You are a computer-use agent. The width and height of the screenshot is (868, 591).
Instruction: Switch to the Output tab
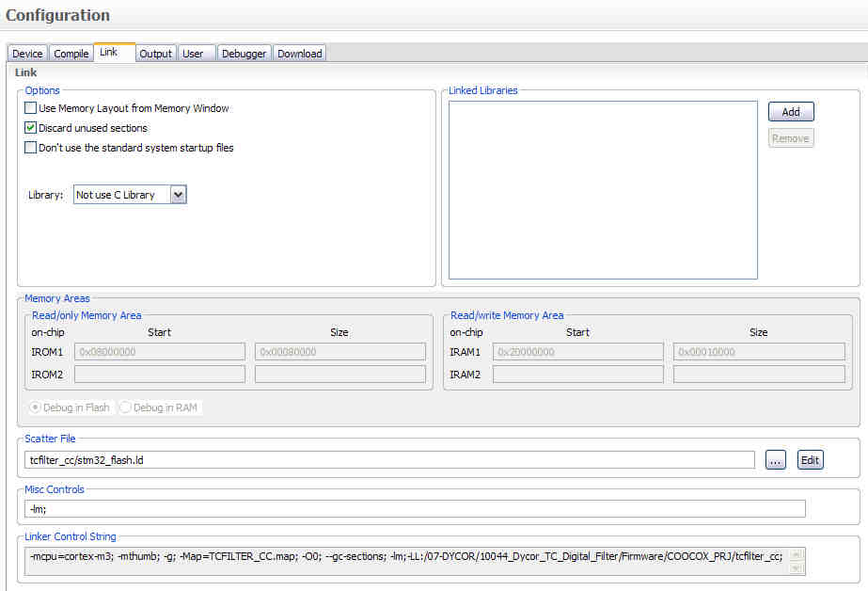pyautogui.click(x=155, y=53)
